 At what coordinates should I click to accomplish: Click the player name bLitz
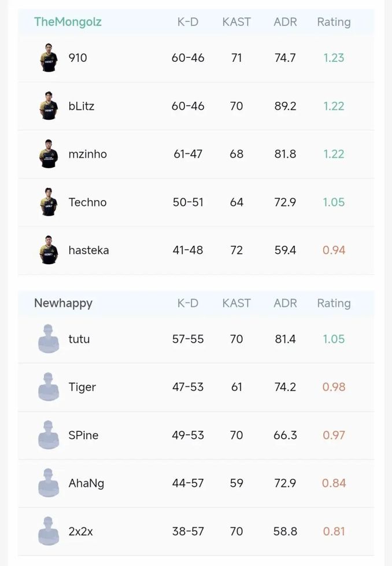[81, 106]
